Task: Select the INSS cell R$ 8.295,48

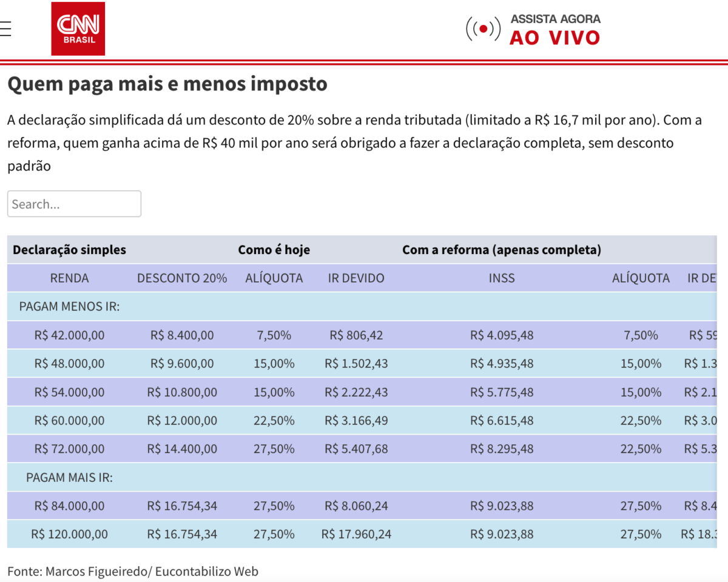Action: [x=502, y=449]
